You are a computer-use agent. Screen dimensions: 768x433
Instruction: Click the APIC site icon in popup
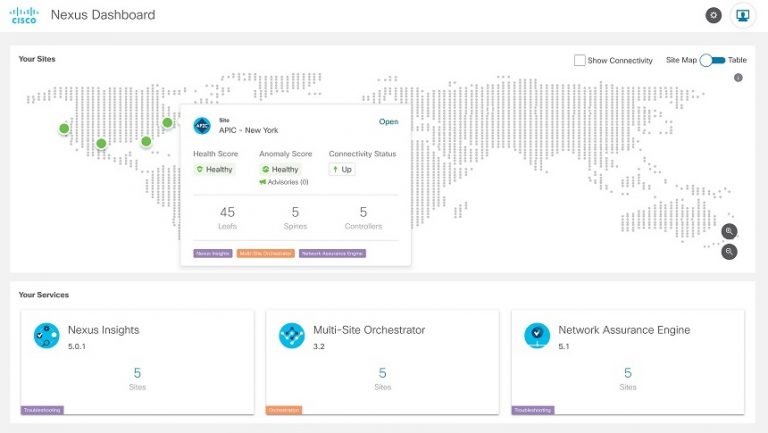202,126
